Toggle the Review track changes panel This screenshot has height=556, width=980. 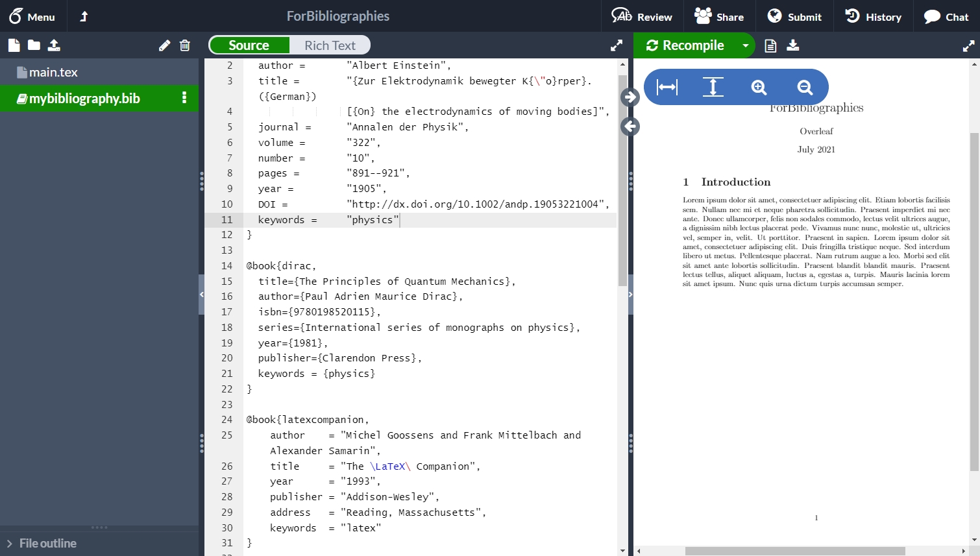point(642,17)
